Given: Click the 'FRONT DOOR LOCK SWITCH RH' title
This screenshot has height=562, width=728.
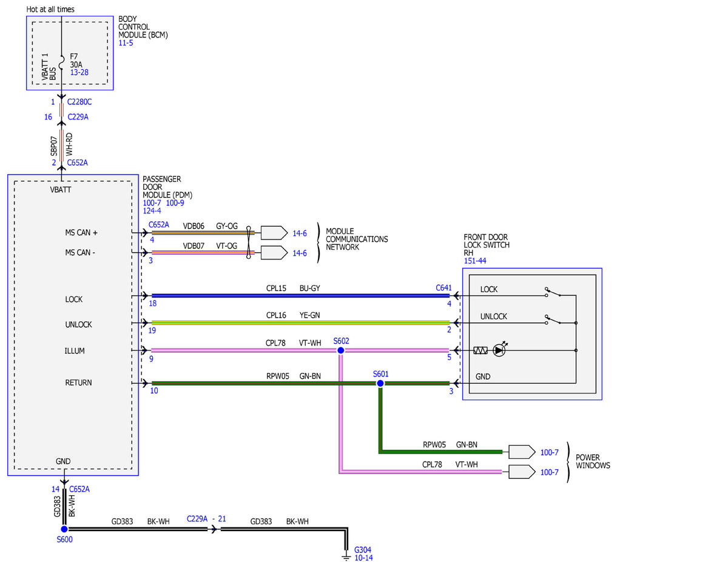Looking at the screenshot, I should [x=486, y=245].
